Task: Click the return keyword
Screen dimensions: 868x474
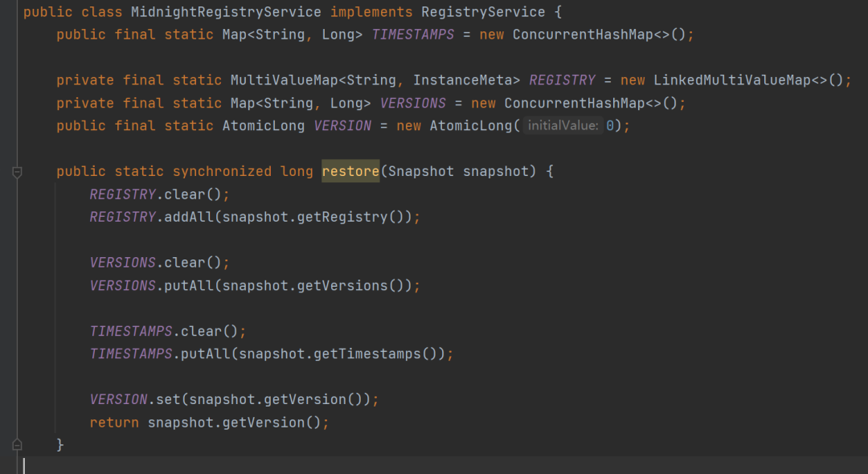Action: tap(114, 423)
